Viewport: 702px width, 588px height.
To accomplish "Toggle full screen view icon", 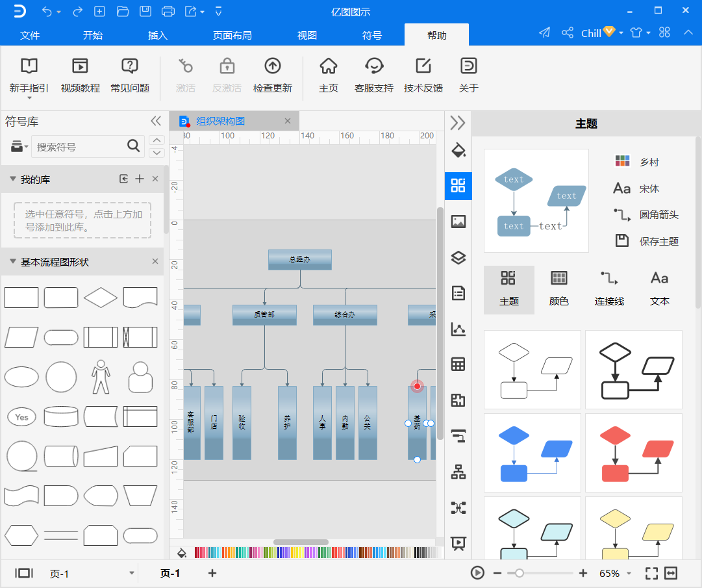I will 651,573.
